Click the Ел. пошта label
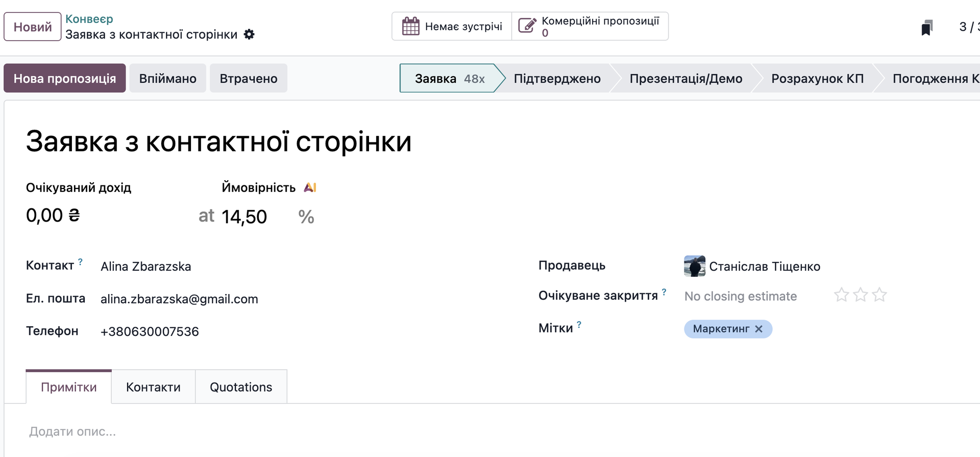The width and height of the screenshot is (980, 457). (56, 298)
